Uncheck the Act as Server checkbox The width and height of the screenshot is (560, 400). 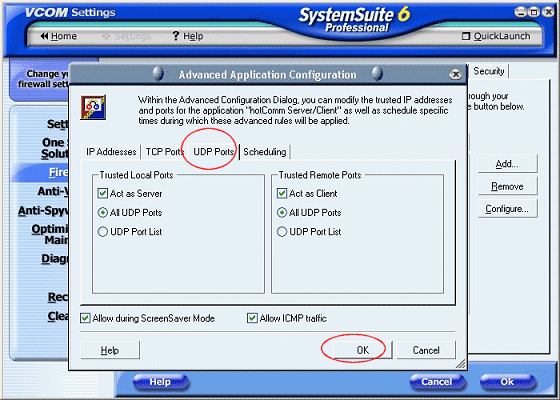[102, 194]
